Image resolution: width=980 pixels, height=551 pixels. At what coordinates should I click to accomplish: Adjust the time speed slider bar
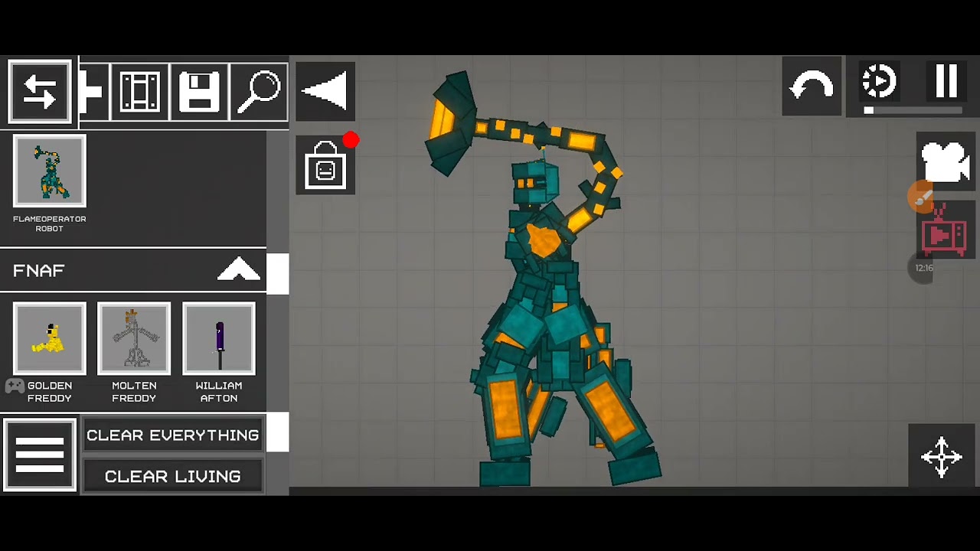913,110
